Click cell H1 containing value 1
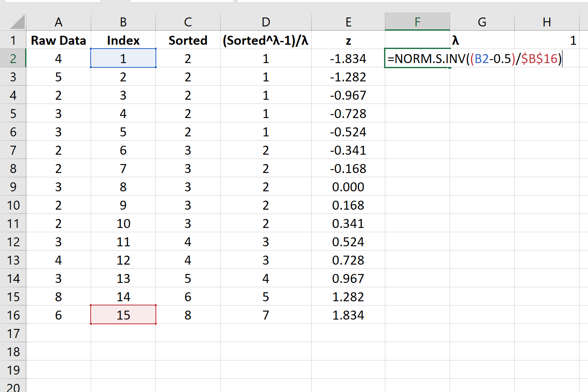Image resolution: width=588 pixels, height=392 pixels. click(547, 40)
